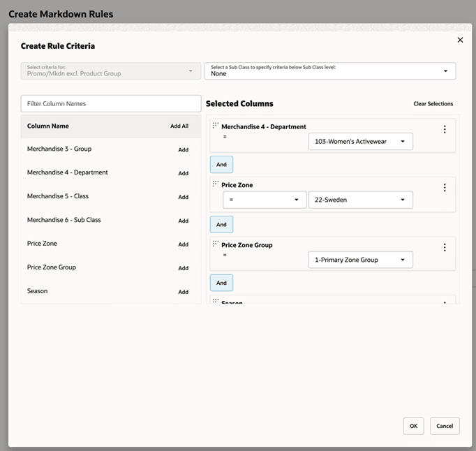
Task: Add Merchandise 4 - Department column
Action: pyautogui.click(x=183, y=173)
